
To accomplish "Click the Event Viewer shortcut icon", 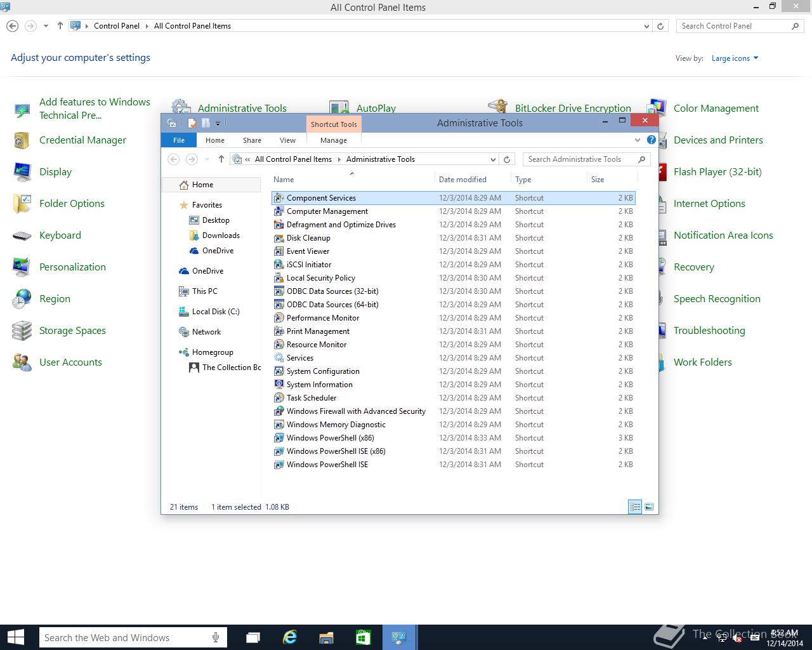I will click(x=278, y=251).
